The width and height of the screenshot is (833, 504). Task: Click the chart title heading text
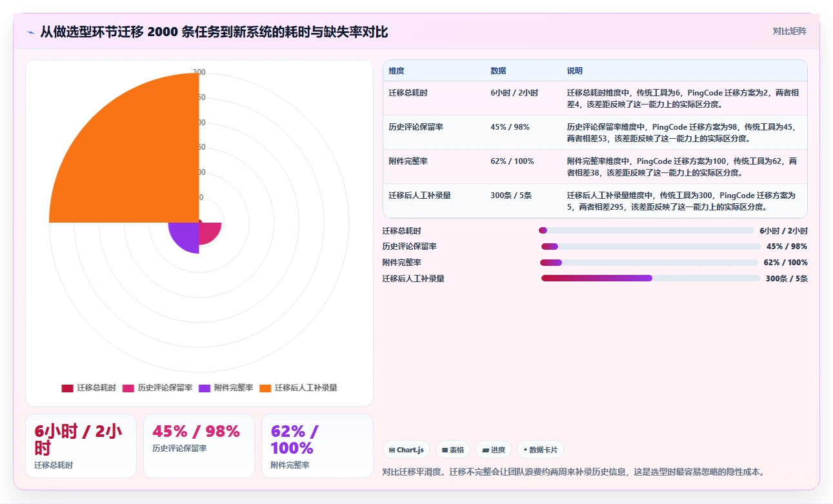point(214,32)
